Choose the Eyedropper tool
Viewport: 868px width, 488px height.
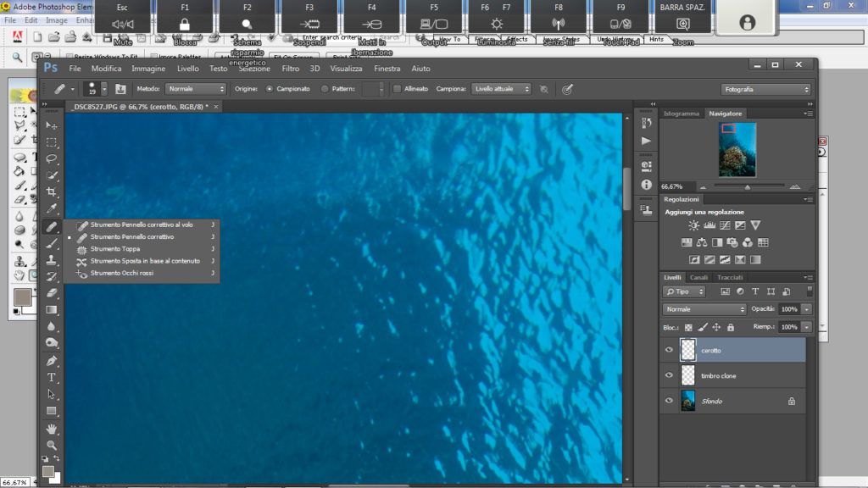(x=52, y=209)
